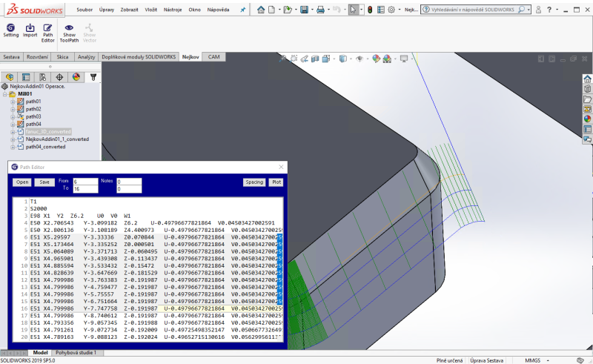Switch to the DisplayManager color wheel tab

76,76
